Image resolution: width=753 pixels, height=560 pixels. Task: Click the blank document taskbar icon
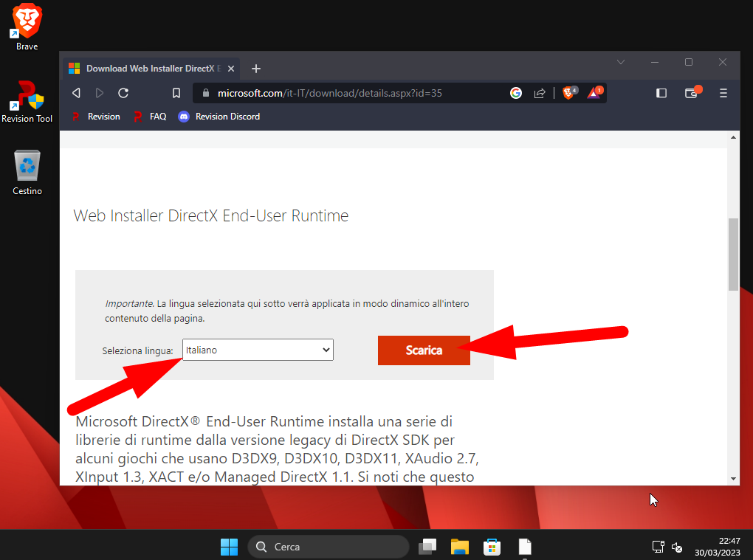pyautogui.click(x=525, y=547)
